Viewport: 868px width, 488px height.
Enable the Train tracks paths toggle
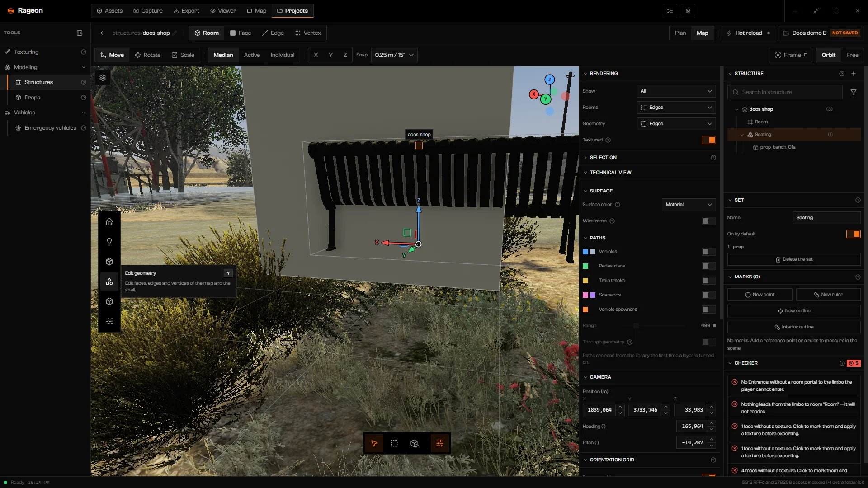pos(708,281)
